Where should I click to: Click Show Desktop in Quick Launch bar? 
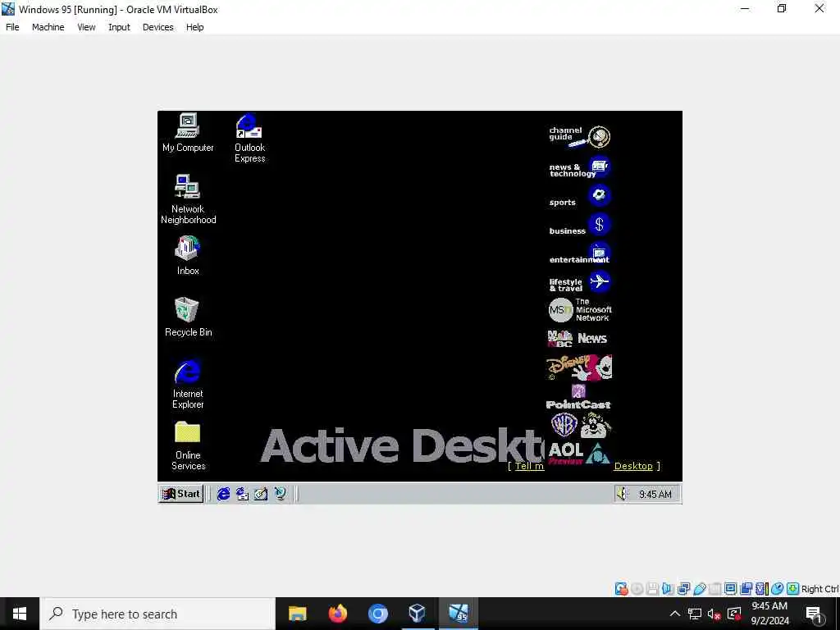[261, 493]
